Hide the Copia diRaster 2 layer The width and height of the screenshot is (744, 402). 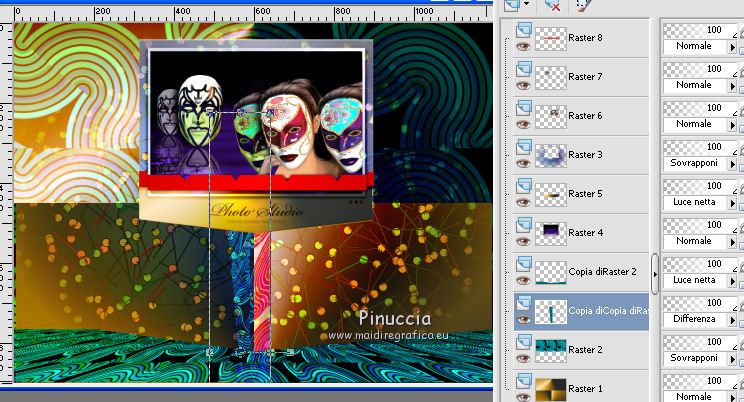click(x=523, y=280)
